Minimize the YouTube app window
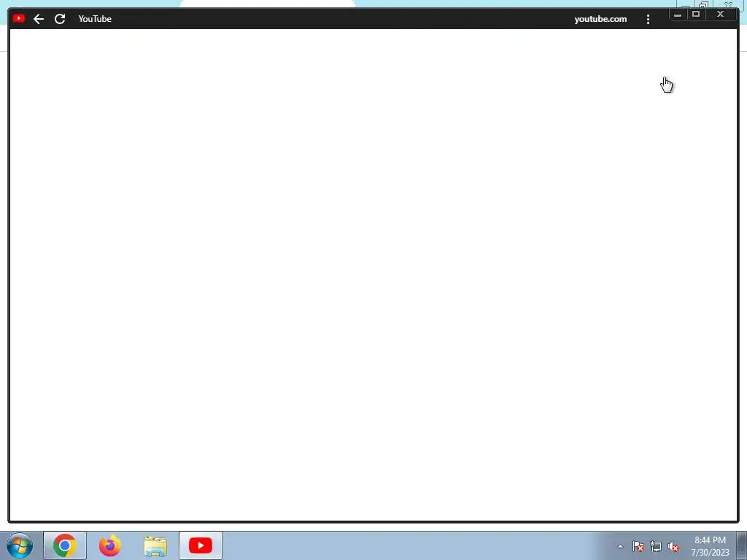This screenshot has height=560, width=747. pyautogui.click(x=678, y=15)
